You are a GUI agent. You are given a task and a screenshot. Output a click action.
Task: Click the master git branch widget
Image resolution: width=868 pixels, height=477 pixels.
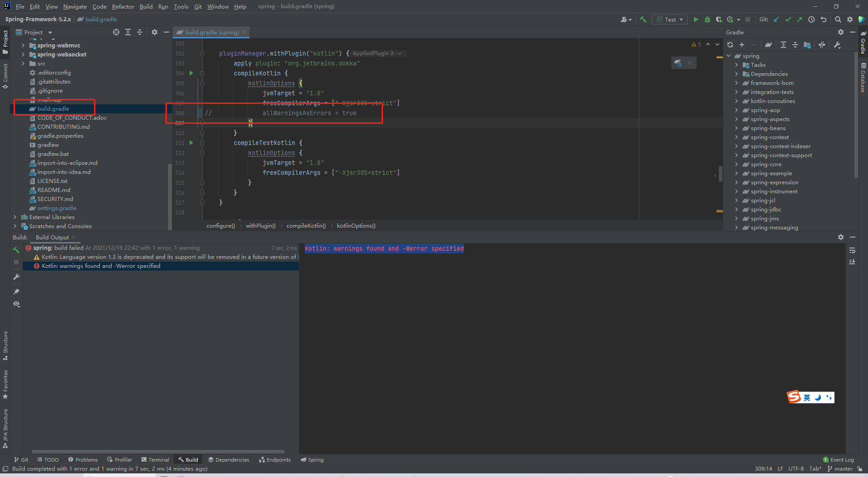[x=840, y=469]
